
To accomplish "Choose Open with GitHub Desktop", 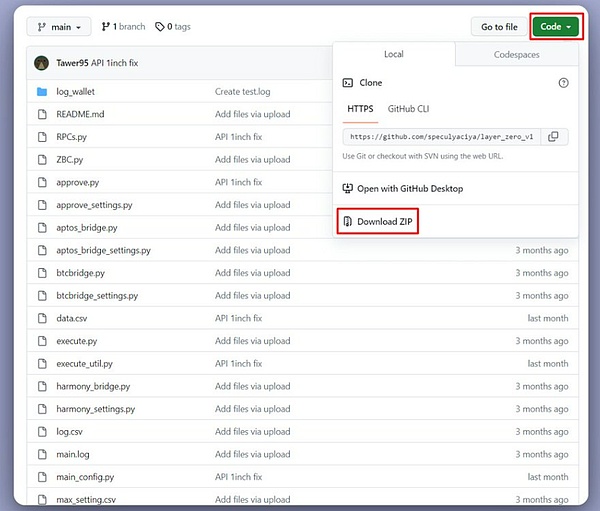I will click(409, 188).
